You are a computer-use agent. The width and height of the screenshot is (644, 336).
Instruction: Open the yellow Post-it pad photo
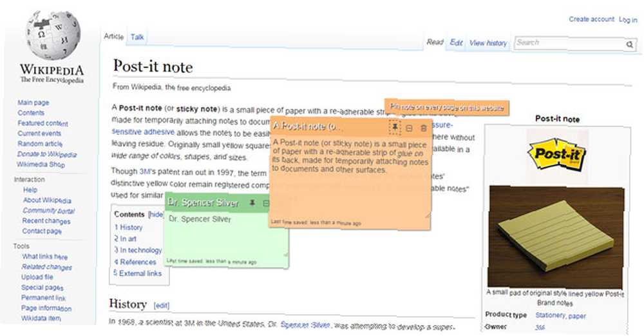pyautogui.click(x=556, y=237)
